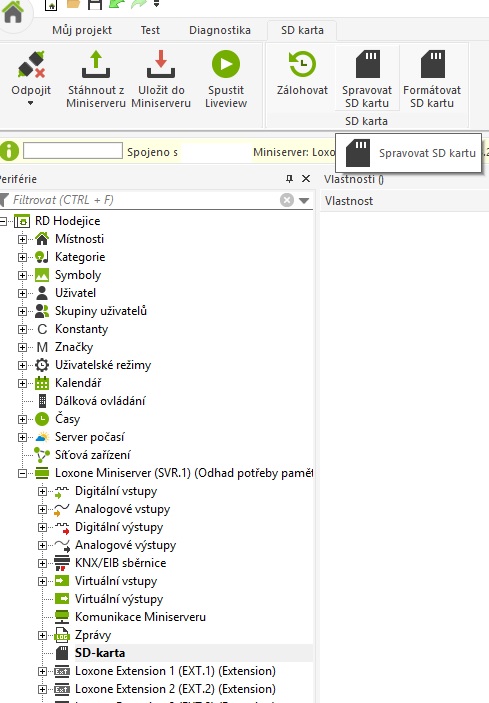
Task: Expand the Digitální vstupy node
Action: (x=42, y=491)
